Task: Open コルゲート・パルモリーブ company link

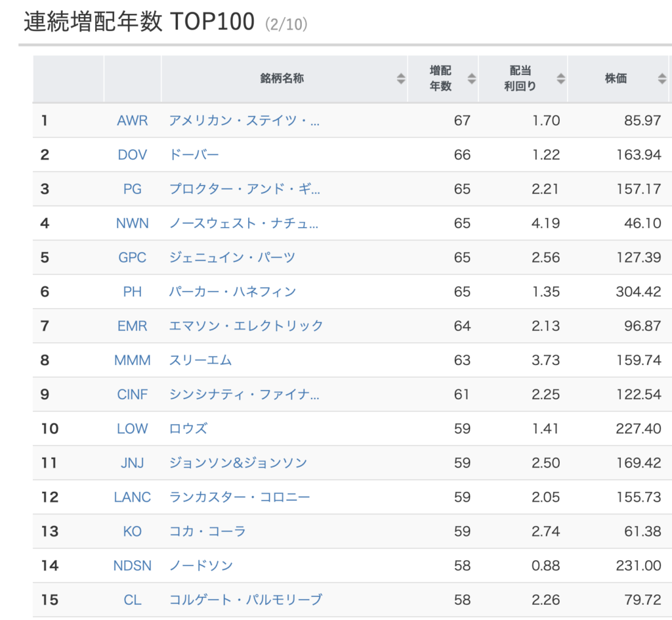Action: [x=245, y=600]
